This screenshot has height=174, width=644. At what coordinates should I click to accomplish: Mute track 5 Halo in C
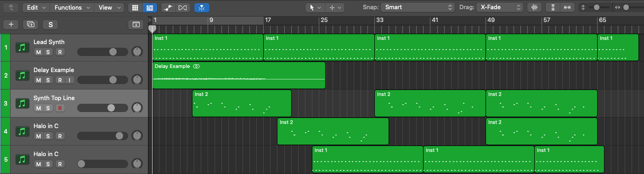point(39,164)
